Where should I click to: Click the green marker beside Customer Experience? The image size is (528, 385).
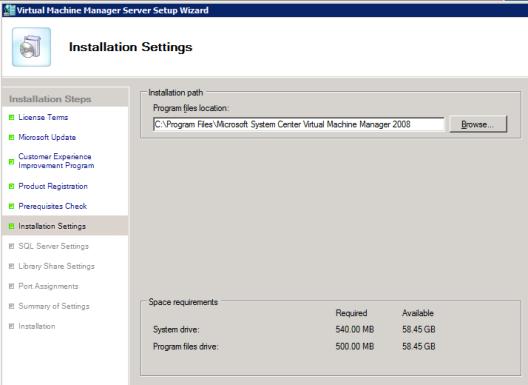[x=11, y=162]
